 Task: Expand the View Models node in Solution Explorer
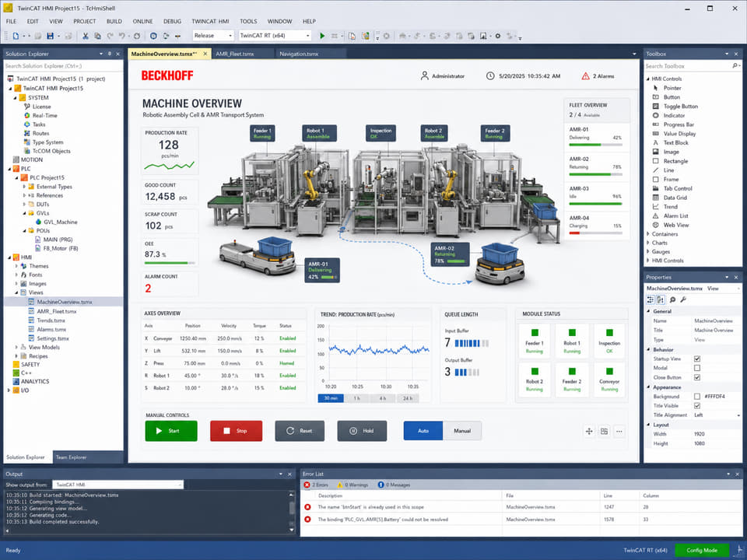tap(16, 347)
